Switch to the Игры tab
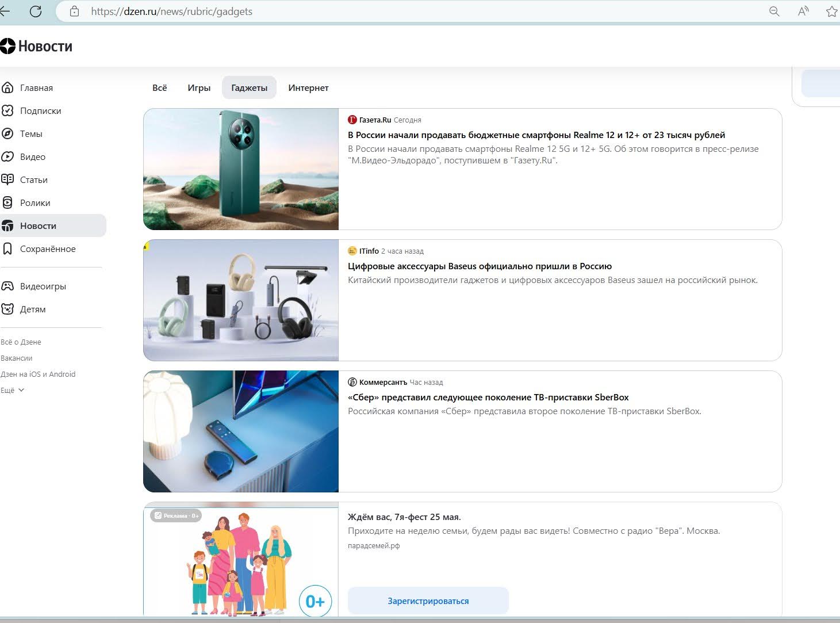The width and height of the screenshot is (840, 623). 199,87
